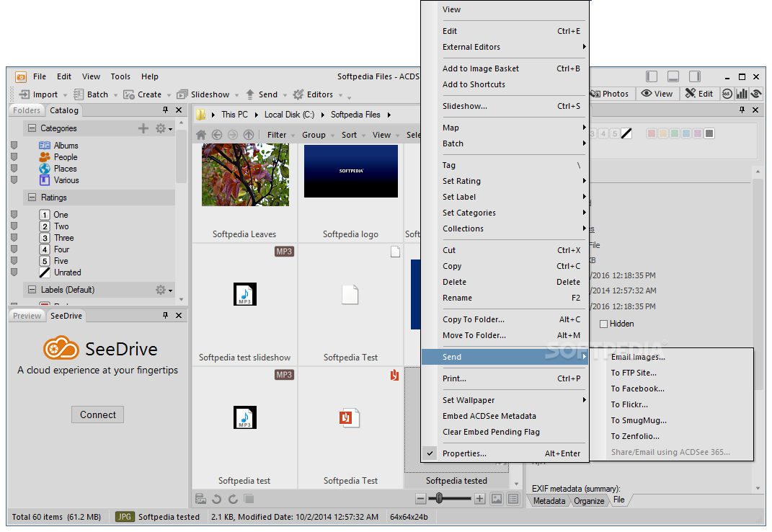Open the Editors toolbar tool
This screenshot has width=772, height=532.
tap(313, 94)
